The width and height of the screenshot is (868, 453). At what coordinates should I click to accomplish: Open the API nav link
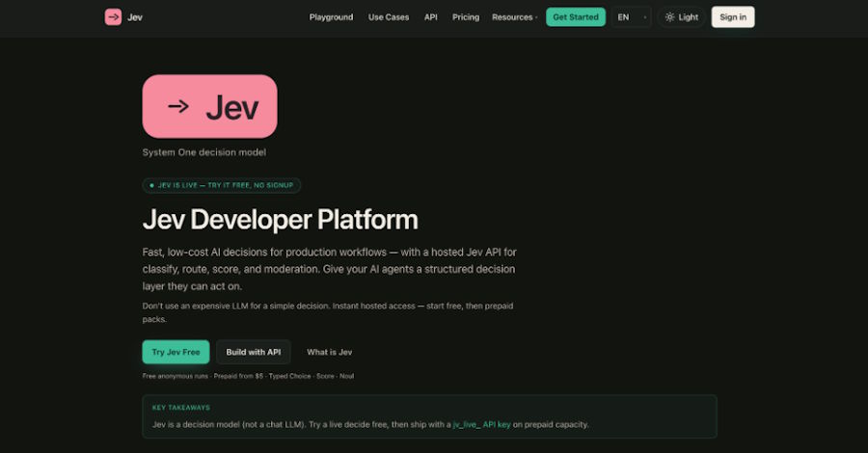point(431,17)
